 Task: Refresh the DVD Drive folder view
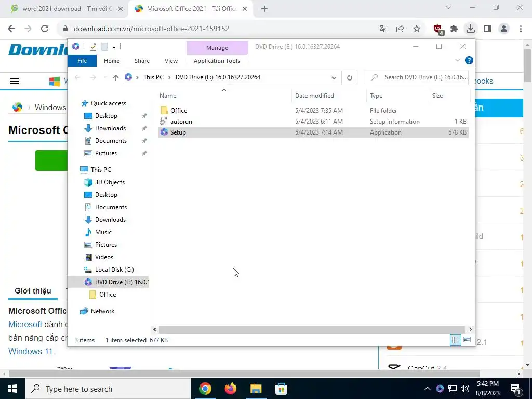tap(350, 78)
